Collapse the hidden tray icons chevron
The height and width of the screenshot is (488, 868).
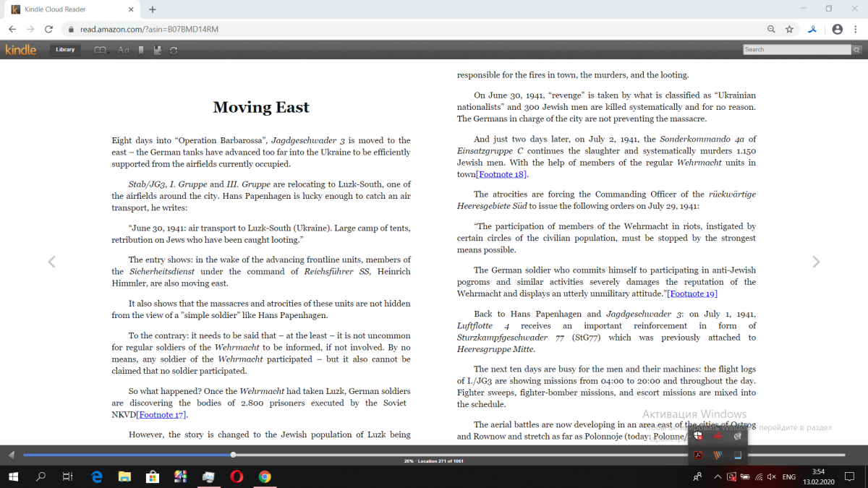coord(718,477)
